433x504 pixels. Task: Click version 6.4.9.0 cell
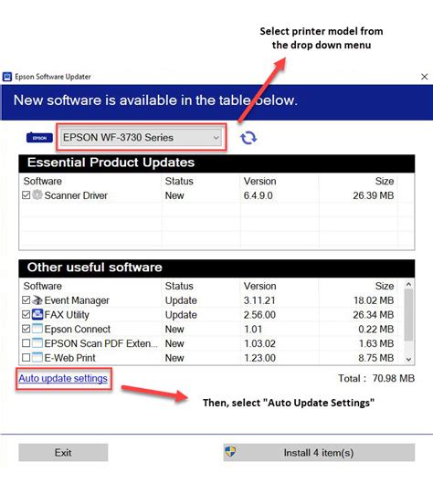[258, 195]
